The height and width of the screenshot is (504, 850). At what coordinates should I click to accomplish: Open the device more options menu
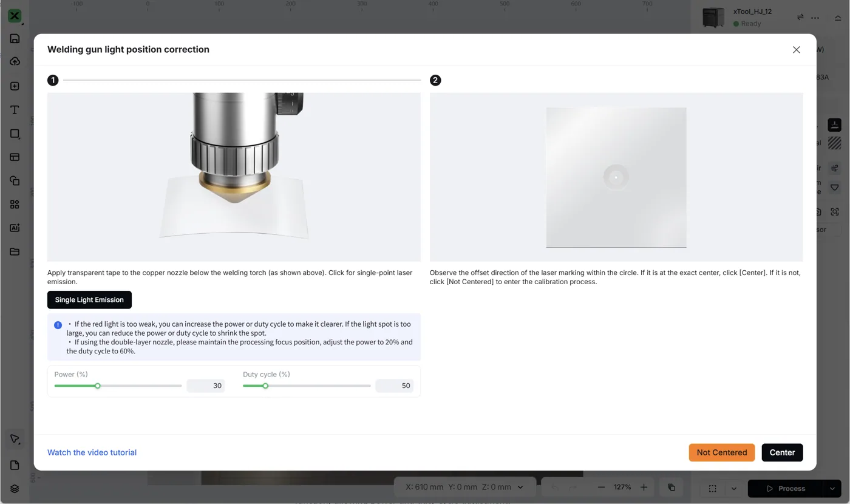(x=815, y=18)
